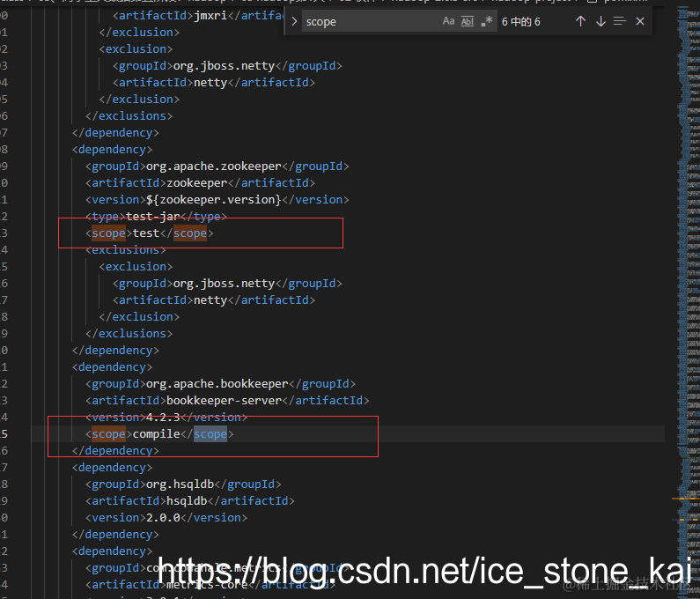Toggle Match Whole Word option
This screenshot has width=700, height=599.
click(x=468, y=21)
